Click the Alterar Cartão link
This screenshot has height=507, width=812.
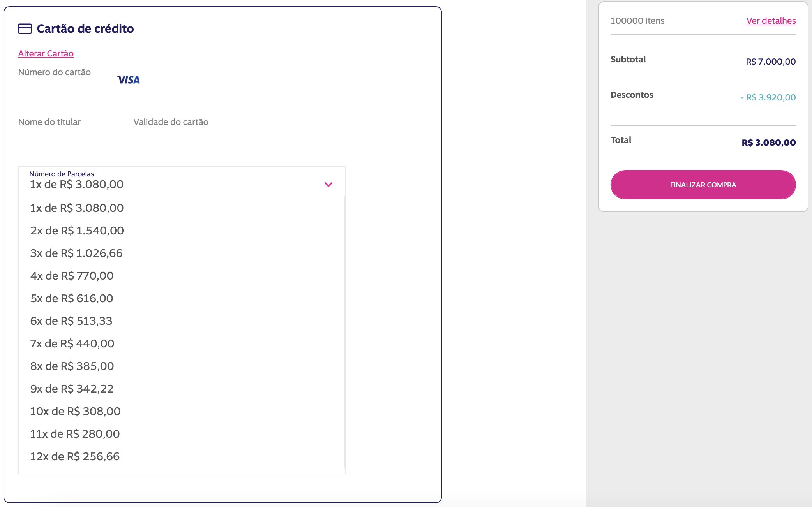click(46, 53)
